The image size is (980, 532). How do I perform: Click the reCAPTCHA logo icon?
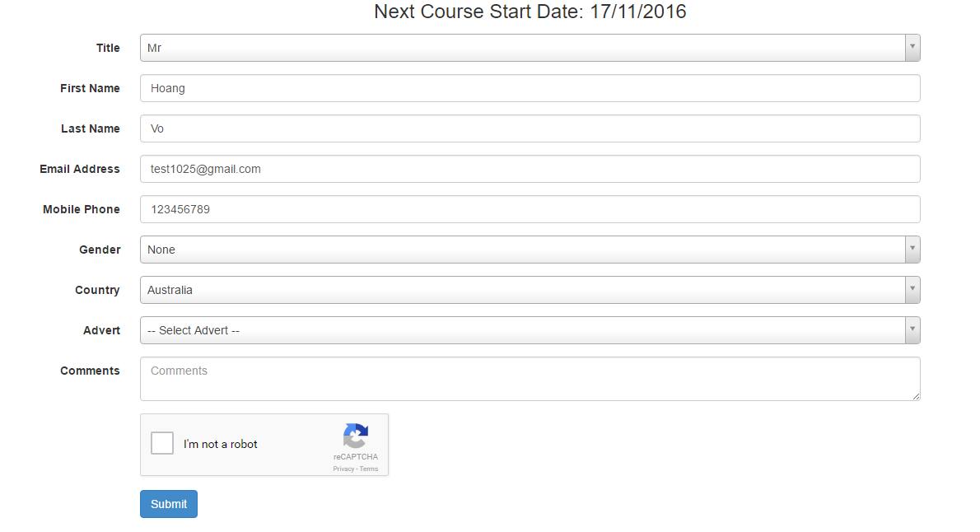coord(356,436)
